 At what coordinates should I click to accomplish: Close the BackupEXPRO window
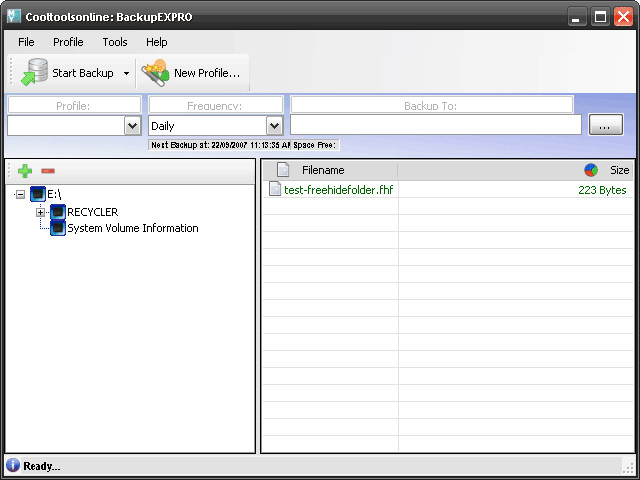pos(623,17)
